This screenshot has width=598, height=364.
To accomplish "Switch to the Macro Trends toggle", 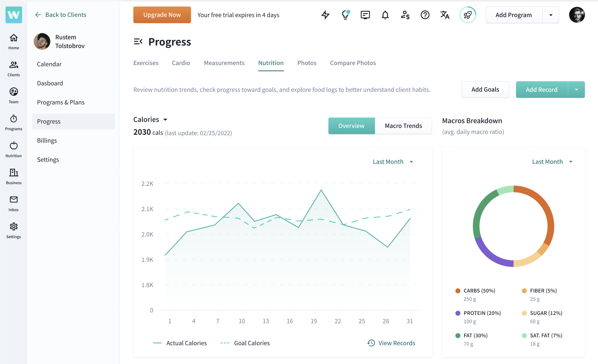I will coord(403,126).
